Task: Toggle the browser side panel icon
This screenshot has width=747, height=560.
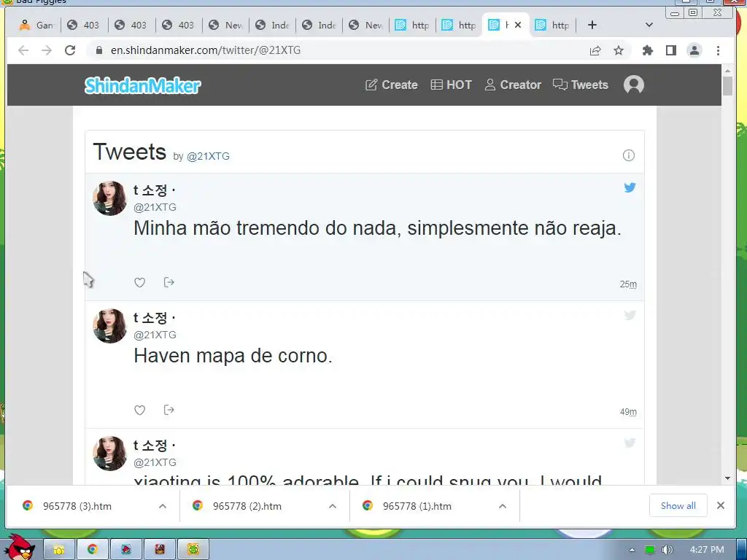Action: click(671, 50)
